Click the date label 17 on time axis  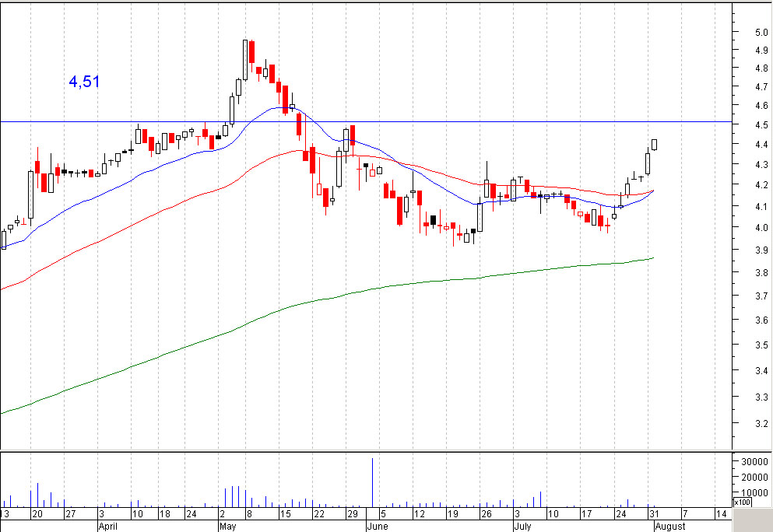[586, 514]
